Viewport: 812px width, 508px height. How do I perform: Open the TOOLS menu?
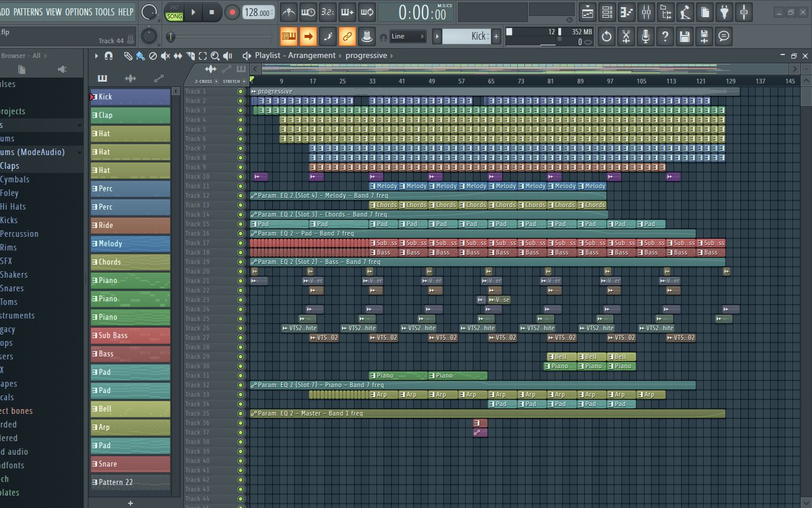pos(105,12)
